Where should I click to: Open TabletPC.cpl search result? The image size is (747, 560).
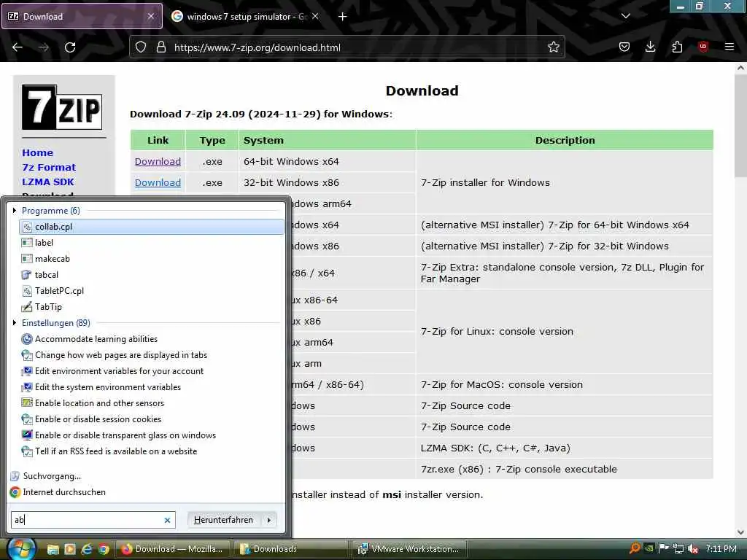[x=152, y=291]
